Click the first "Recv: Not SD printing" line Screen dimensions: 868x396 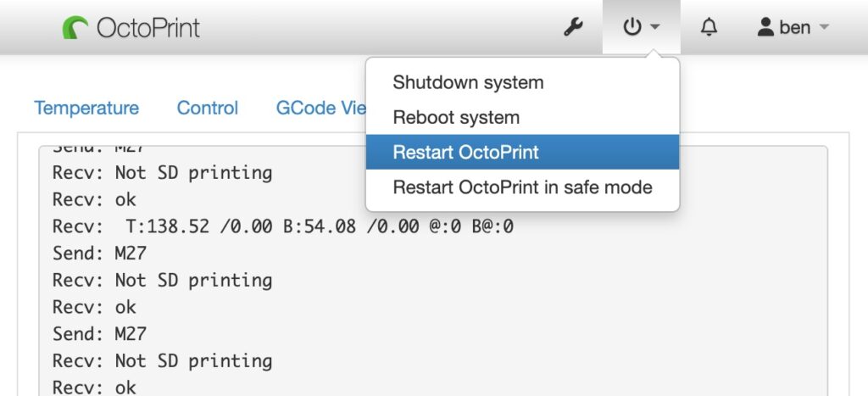click(162, 173)
